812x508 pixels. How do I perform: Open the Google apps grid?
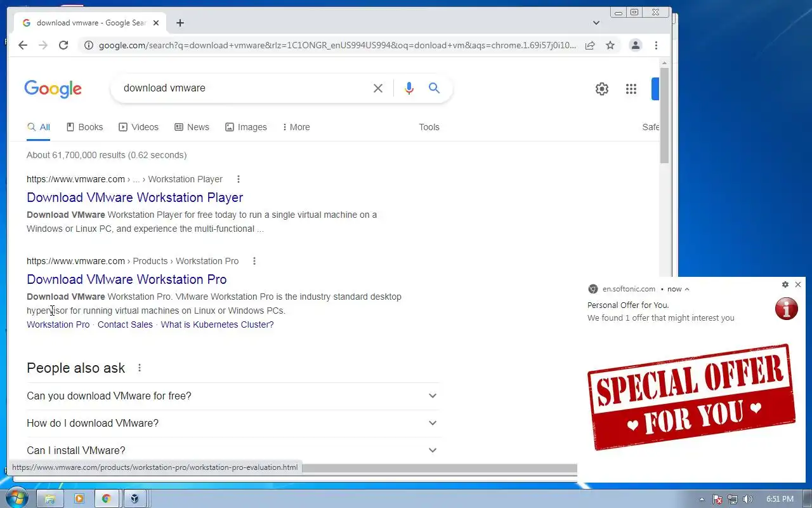coord(631,89)
